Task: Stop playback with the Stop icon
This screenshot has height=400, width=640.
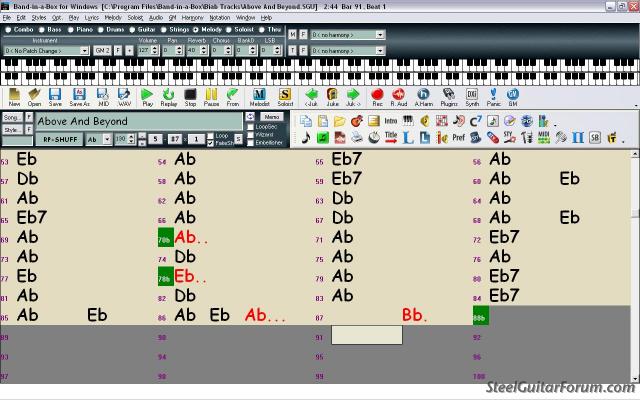Action: (x=190, y=97)
